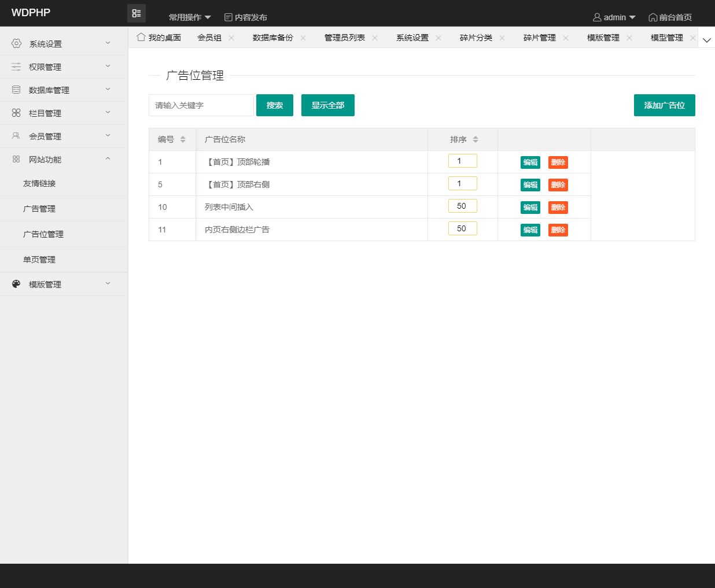Image resolution: width=715 pixels, height=588 pixels.
Task: Toggle the sidebar collapse icon
Action: click(137, 13)
